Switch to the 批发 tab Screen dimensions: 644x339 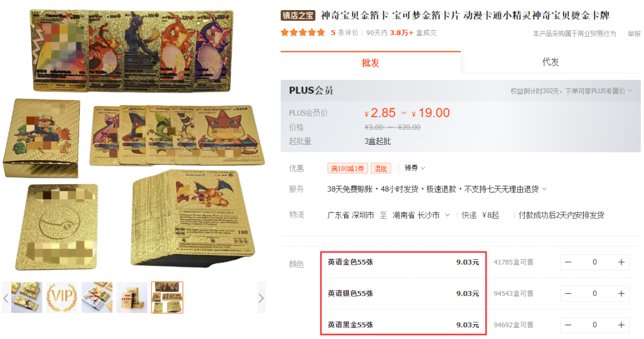(x=370, y=63)
